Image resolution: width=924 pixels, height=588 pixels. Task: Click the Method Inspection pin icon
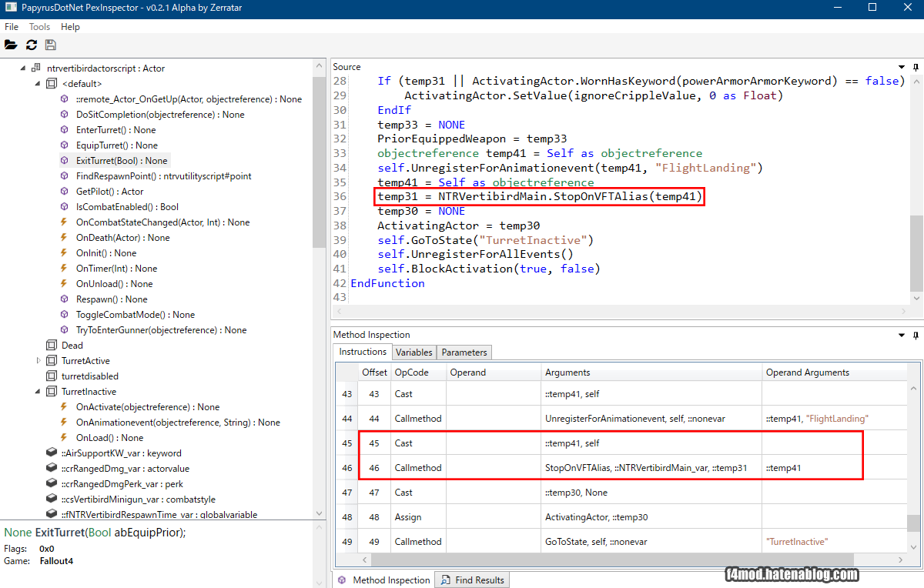click(916, 335)
